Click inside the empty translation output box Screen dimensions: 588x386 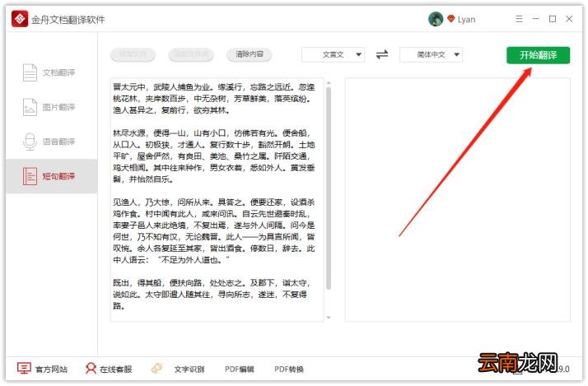pyautogui.click(x=458, y=200)
